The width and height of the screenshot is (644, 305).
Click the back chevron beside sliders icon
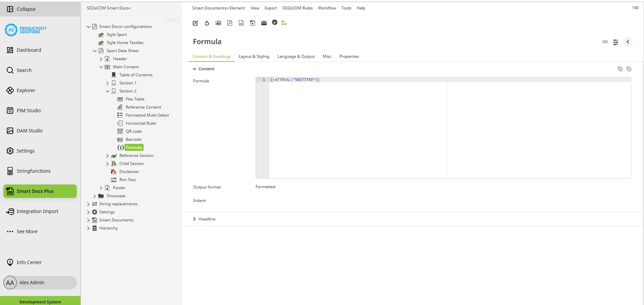point(628,42)
